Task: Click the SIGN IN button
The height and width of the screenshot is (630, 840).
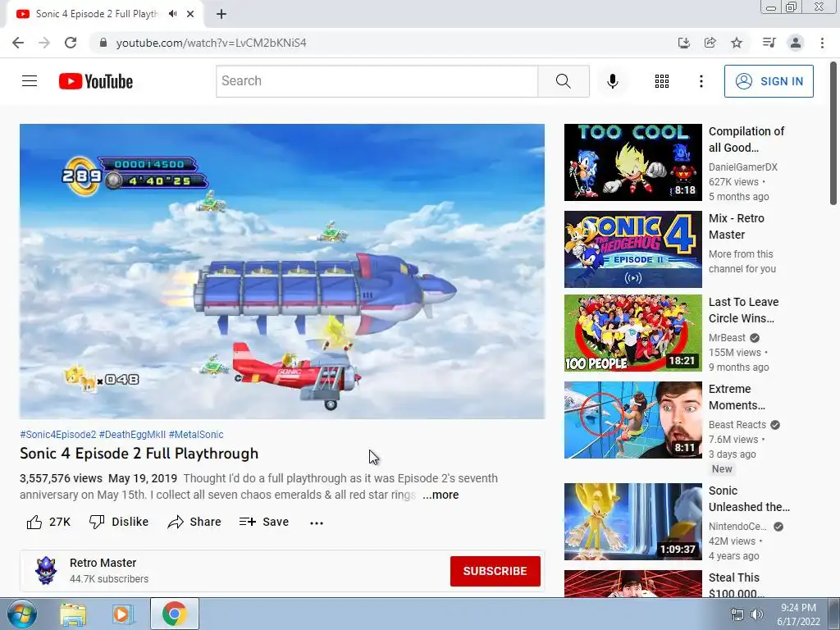Action: click(x=769, y=81)
